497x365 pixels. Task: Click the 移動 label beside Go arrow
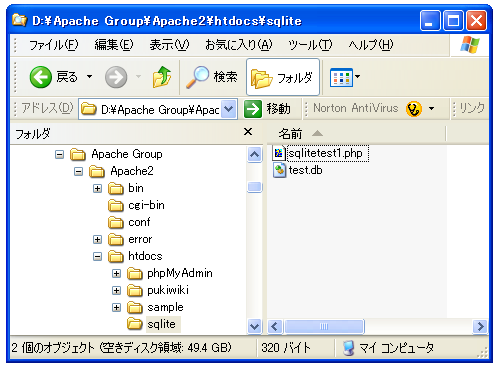tap(278, 109)
